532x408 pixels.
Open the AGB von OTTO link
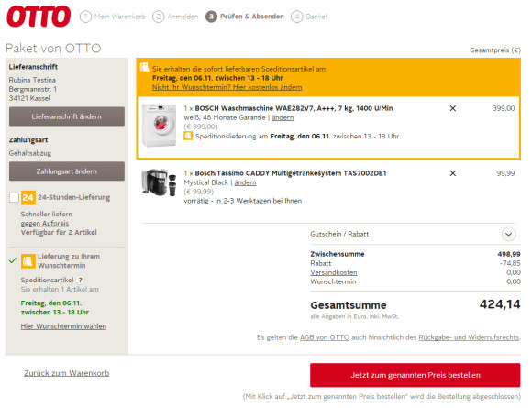325,337
